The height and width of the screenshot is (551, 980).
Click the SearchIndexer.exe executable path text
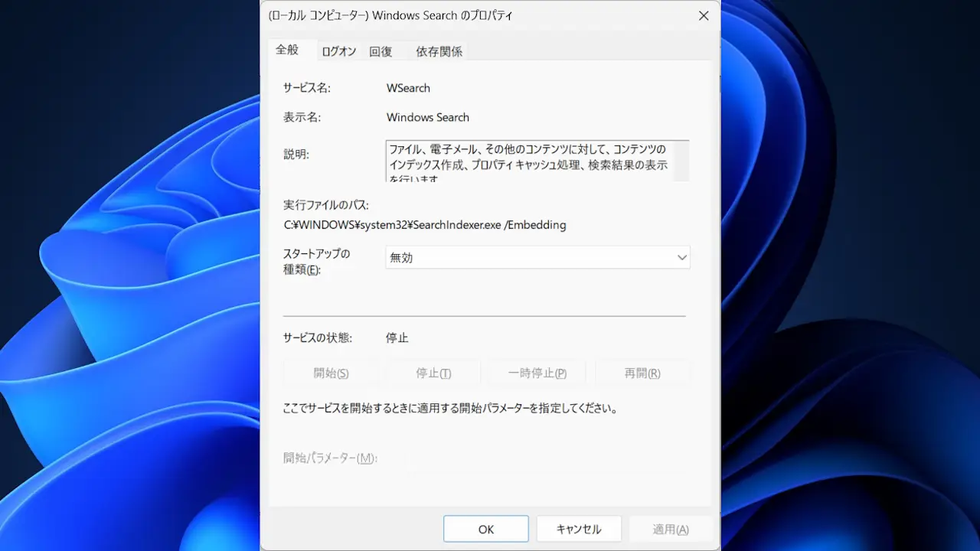[x=425, y=225]
